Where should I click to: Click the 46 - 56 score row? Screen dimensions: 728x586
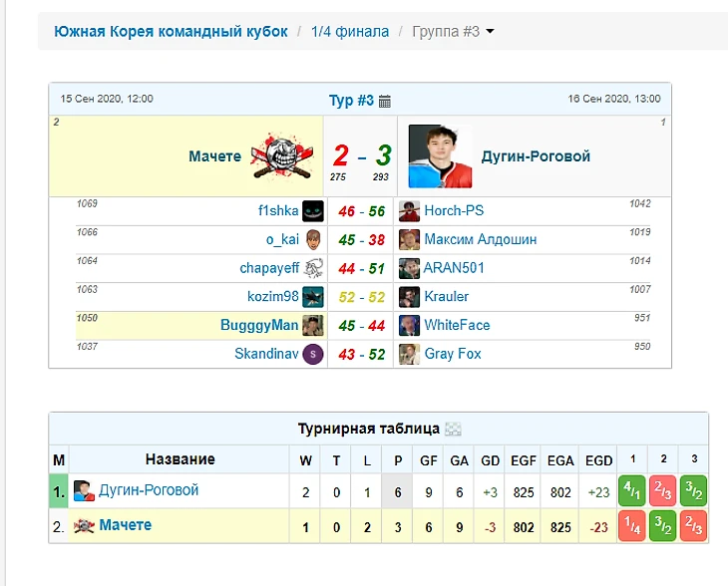(x=362, y=211)
